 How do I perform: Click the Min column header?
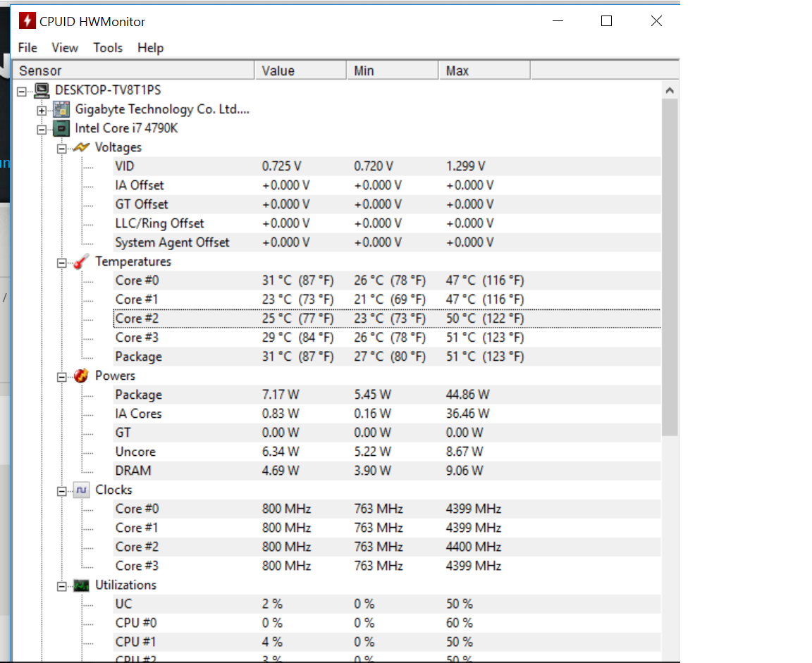click(x=393, y=70)
